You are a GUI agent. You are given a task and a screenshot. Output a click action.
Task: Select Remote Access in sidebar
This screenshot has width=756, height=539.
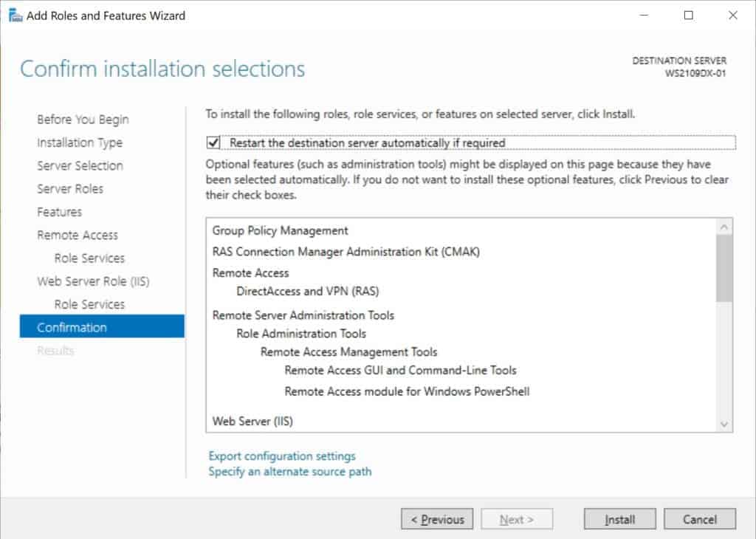pos(77,235)
